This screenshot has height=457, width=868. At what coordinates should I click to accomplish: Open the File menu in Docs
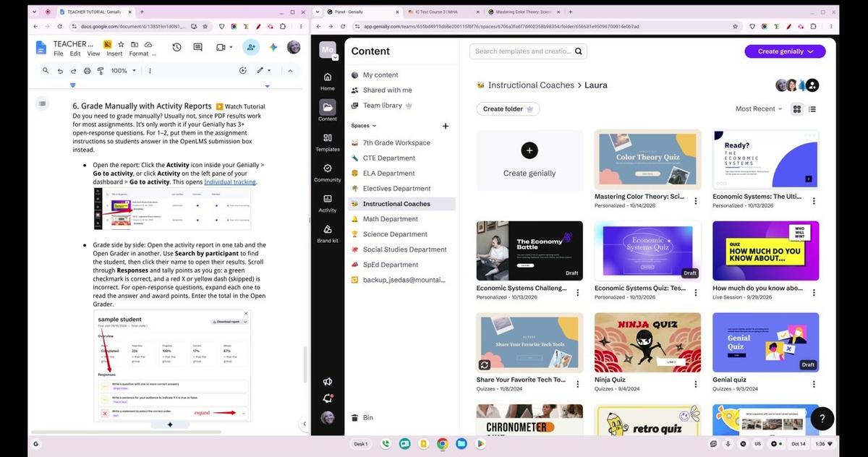(x=58, y=54)
